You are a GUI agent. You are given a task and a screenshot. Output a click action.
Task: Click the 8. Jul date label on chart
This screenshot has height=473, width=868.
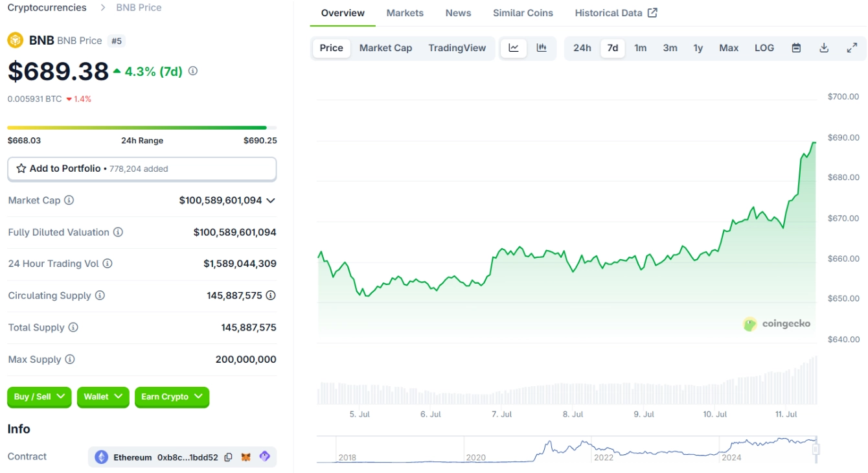573,414
